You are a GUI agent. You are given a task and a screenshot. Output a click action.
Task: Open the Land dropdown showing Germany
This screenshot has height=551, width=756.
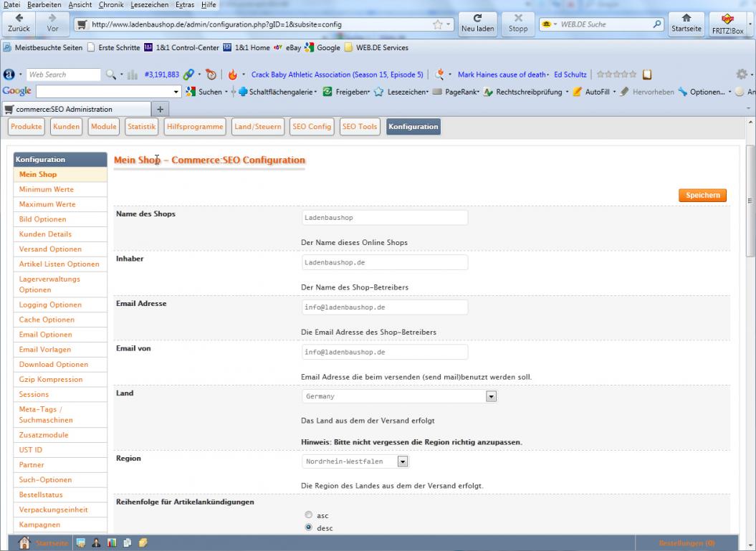pos(491,396)
